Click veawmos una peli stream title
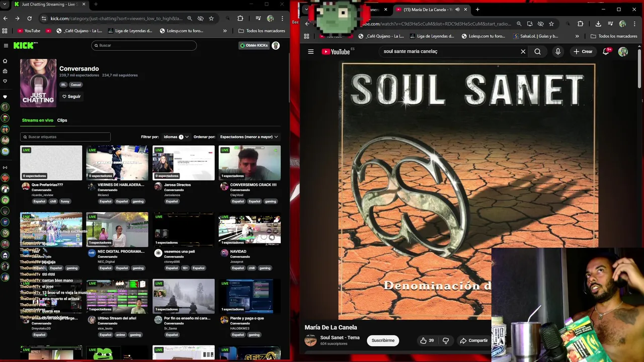This screenshot has width=644, height=362. [x=179, y=251]
